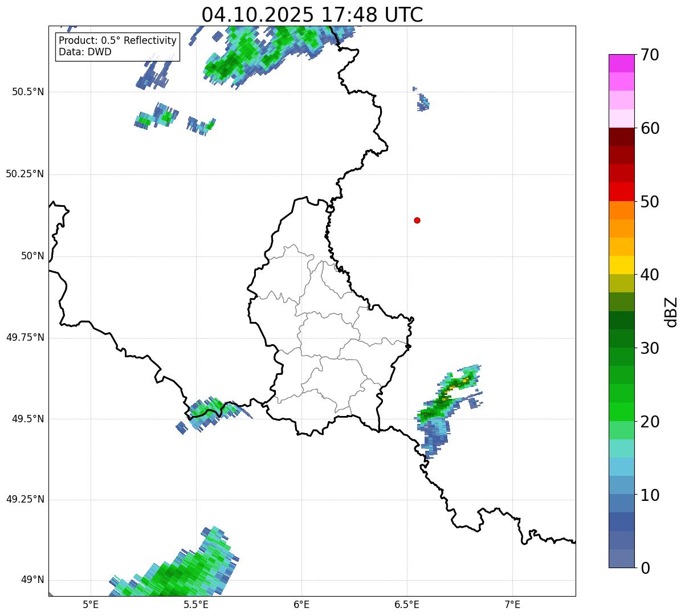Screen dimensions: 685x616
Task: Click the colorbar tick label "30"
Action: [650, 348]
